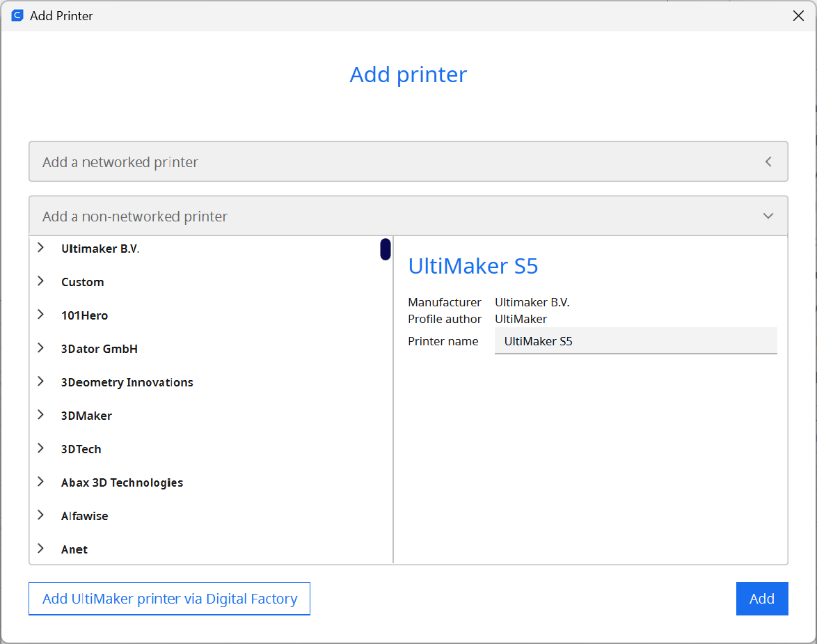Click the Add button
The height and width of the screenshot is (644, 817).
click(x=762, y=599)
